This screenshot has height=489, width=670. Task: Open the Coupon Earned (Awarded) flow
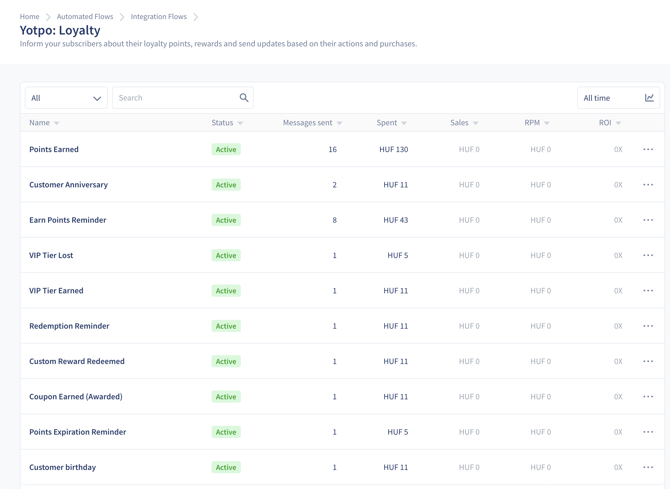coord(76,397)
